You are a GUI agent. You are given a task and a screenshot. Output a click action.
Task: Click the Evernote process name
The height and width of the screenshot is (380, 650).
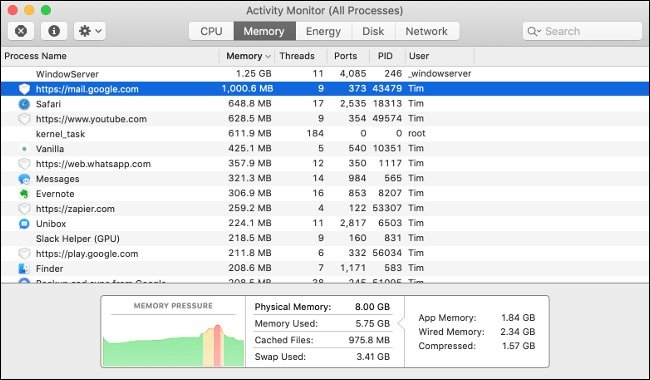tap(55, 194)
